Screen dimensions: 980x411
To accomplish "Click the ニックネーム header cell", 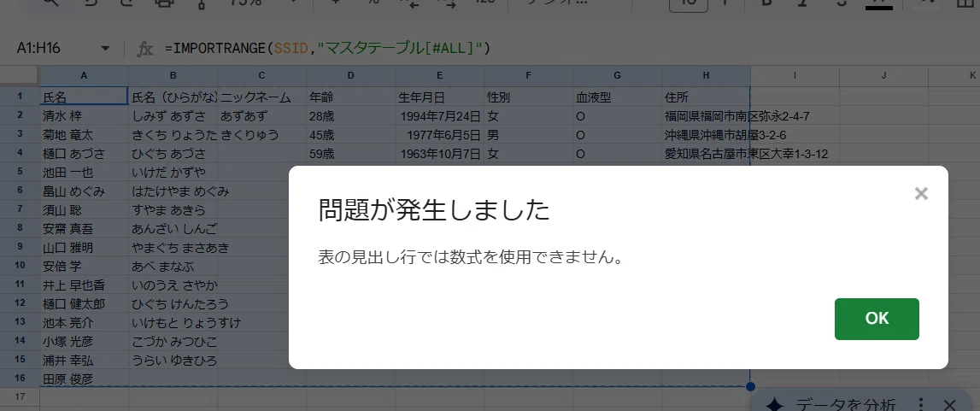I will tap(261, 97).
